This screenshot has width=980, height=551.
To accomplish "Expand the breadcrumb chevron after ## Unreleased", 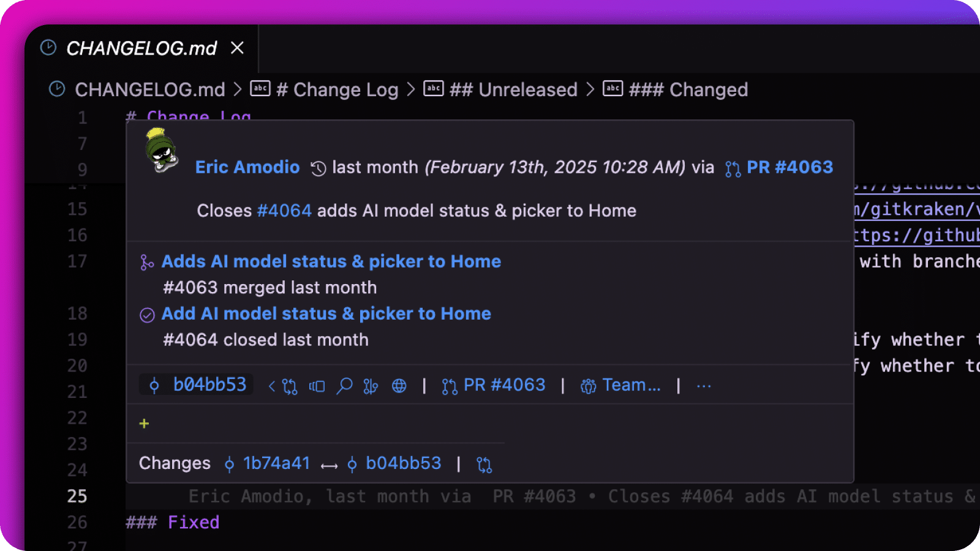I will 590,89.
